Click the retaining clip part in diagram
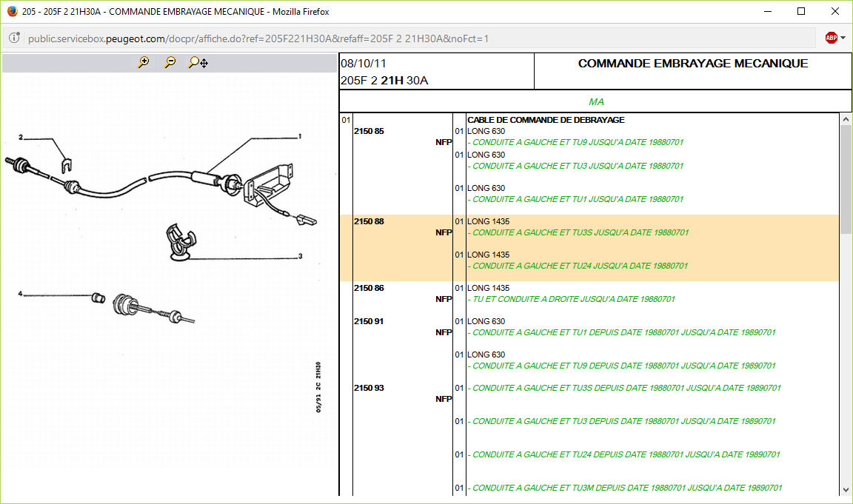 coord(66,165)
